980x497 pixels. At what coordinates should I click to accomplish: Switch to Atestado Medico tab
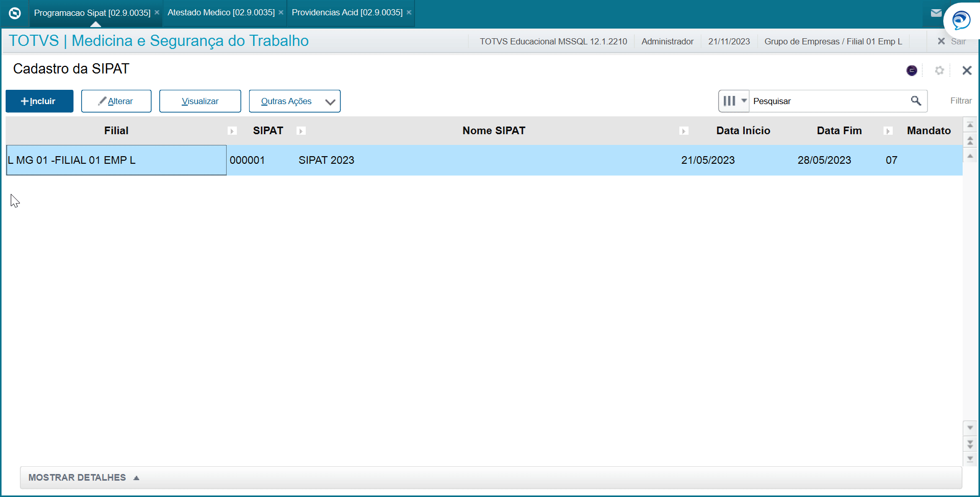click(221, 12)
